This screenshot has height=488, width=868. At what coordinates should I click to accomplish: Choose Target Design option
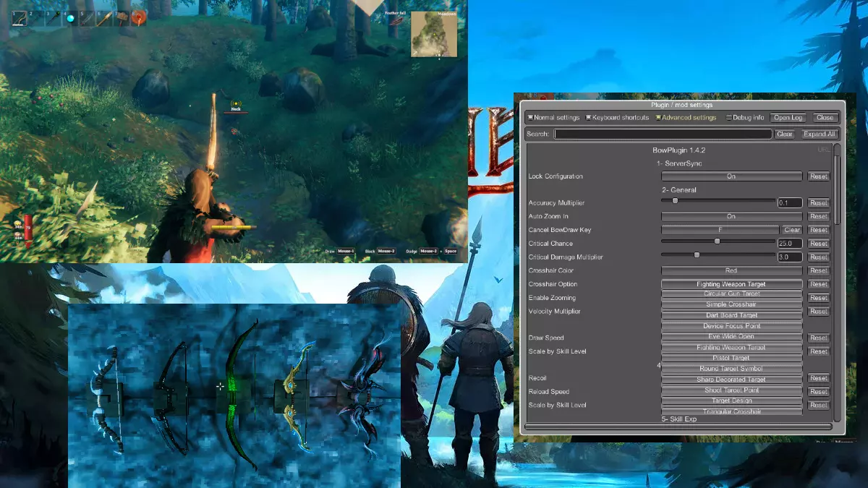[731, 401]
